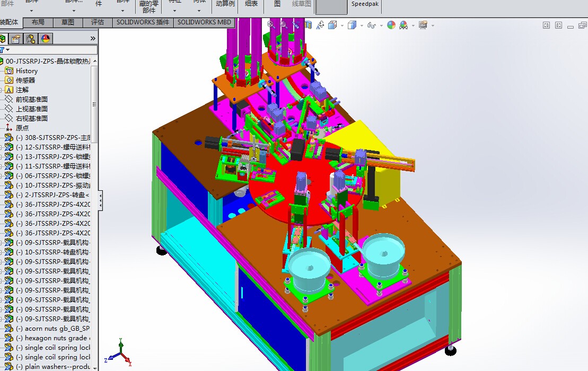Click the Zoom to Fit icon

tap(271, 25)
